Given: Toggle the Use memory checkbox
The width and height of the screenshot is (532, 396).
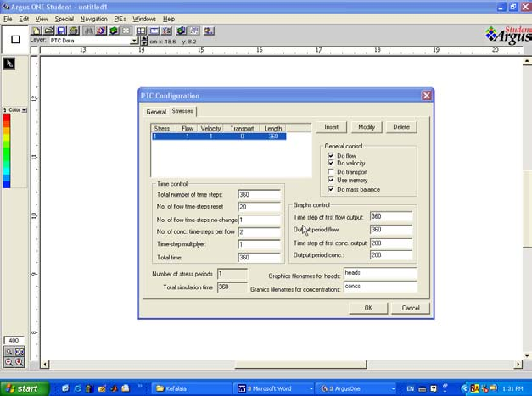Looking at the screenshot, I should (x=331, y=180).
